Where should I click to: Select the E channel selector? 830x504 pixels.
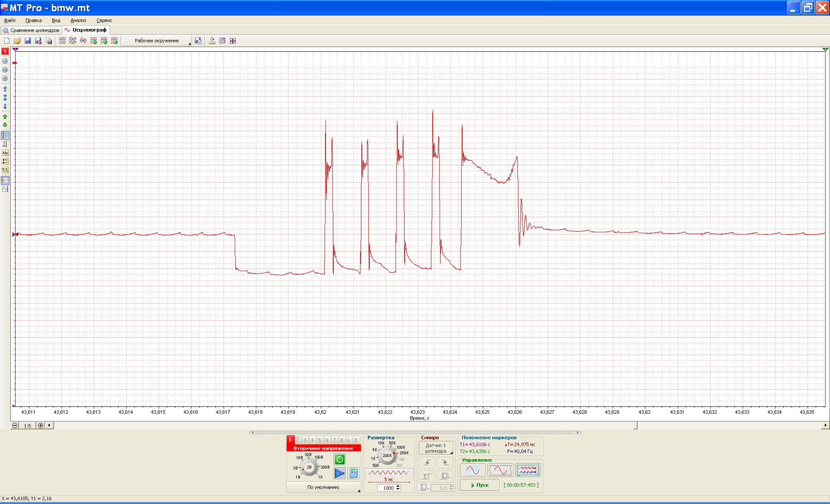click(x=357, y=440)
